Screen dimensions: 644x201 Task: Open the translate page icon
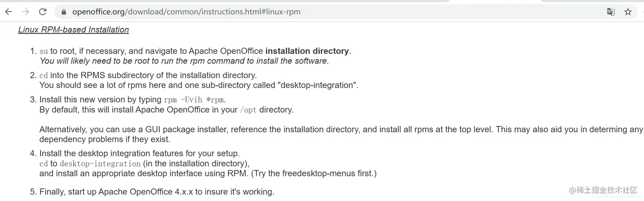point(611,12)
